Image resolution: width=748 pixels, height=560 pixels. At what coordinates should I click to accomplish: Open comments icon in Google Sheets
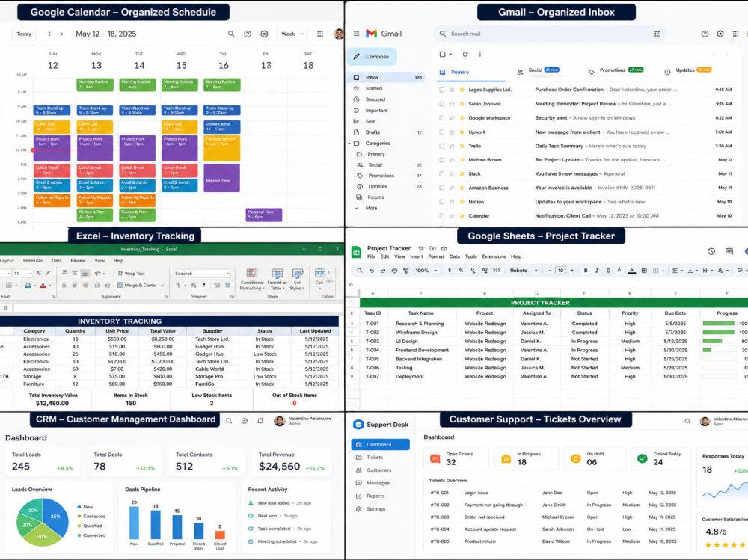click(x=729, y=251)
